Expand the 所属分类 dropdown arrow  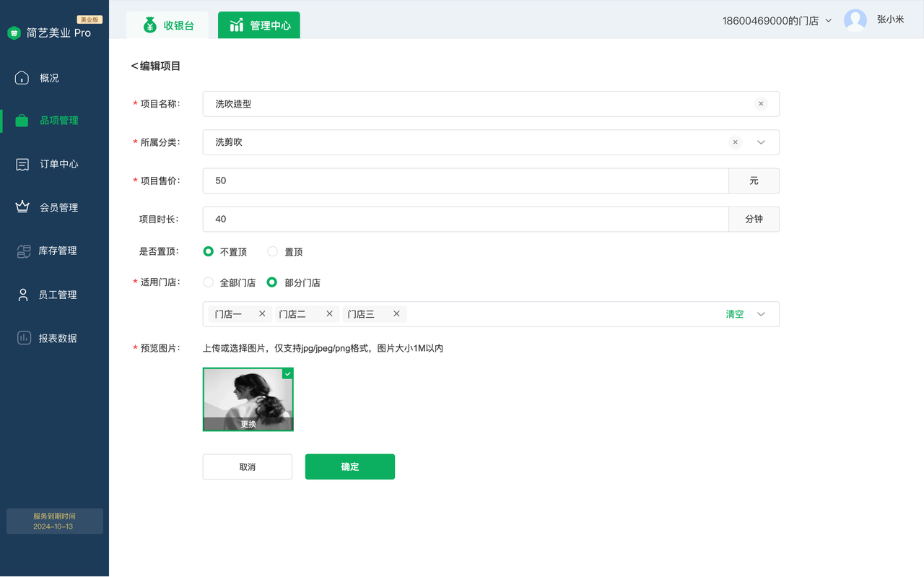point(761,142)
